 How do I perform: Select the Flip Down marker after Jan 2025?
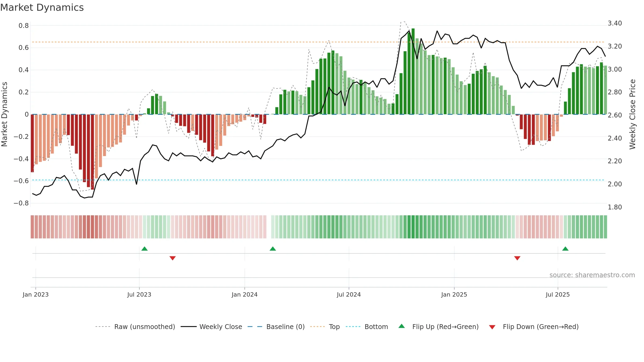click(517, 258)
